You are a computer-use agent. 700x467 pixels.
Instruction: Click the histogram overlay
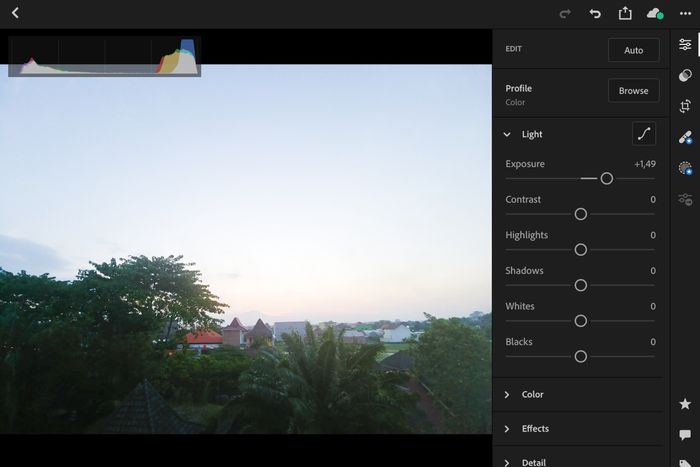click(104, 56)
